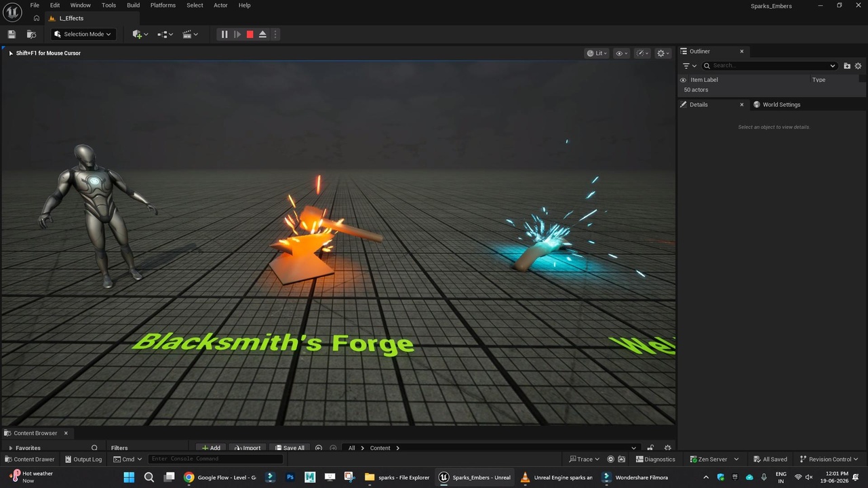Pause the running simulation
The image size is (868, 488).
click(x=224, y=34)
